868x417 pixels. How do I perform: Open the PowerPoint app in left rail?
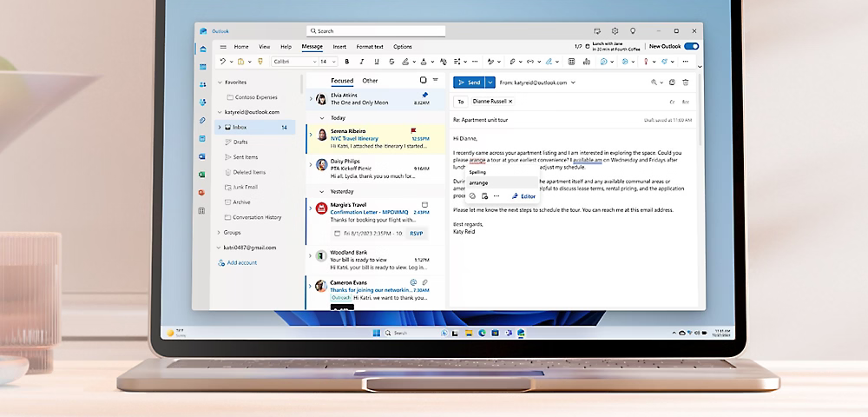click(x=202, y=193)
